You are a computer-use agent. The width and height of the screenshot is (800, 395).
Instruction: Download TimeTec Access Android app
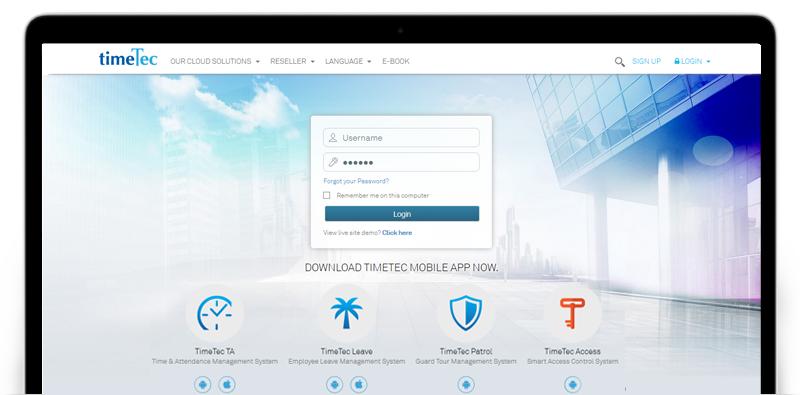point(572,384)
